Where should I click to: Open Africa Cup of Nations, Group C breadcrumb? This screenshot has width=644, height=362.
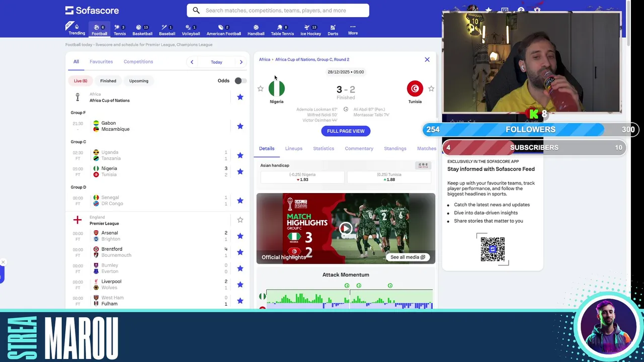point(312,59)
